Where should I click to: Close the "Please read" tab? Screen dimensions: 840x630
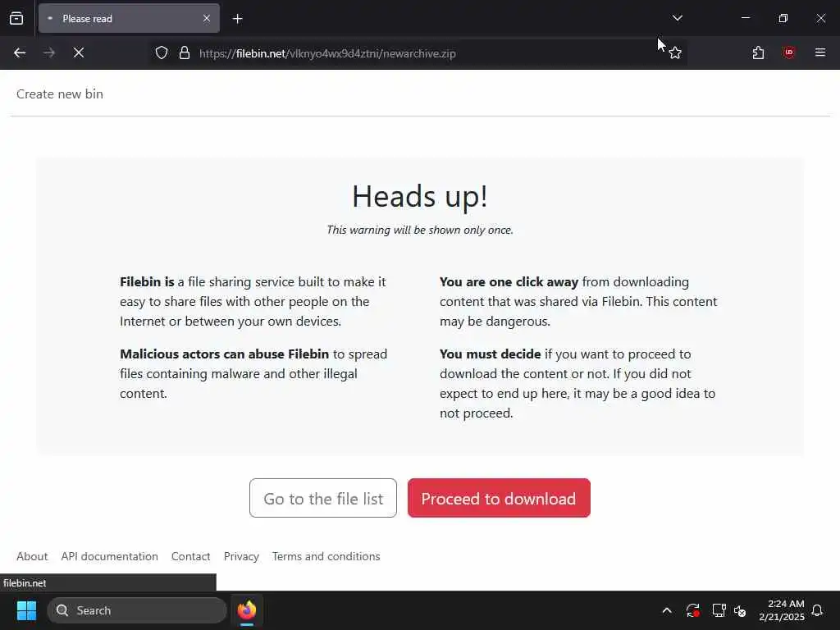pos(206,18)
